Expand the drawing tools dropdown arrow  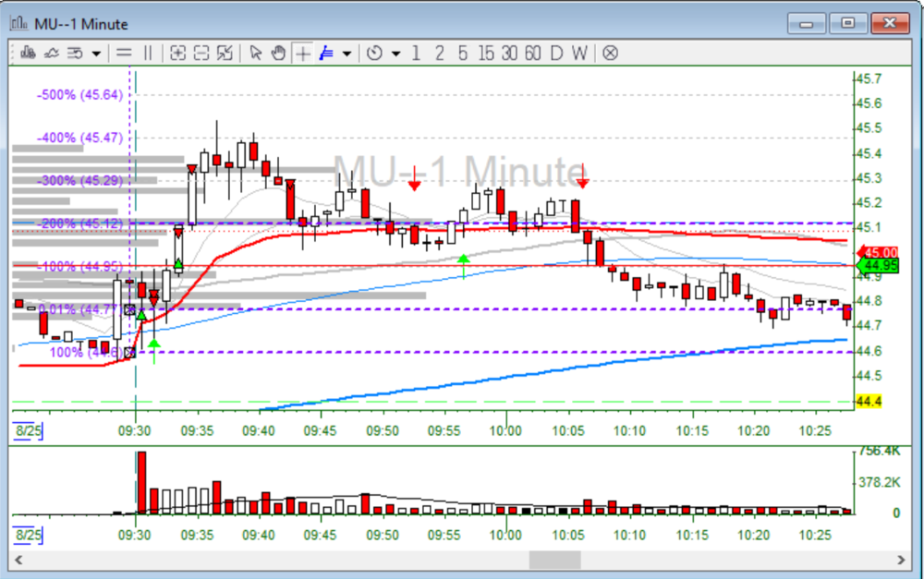click(x=346, y=54)
